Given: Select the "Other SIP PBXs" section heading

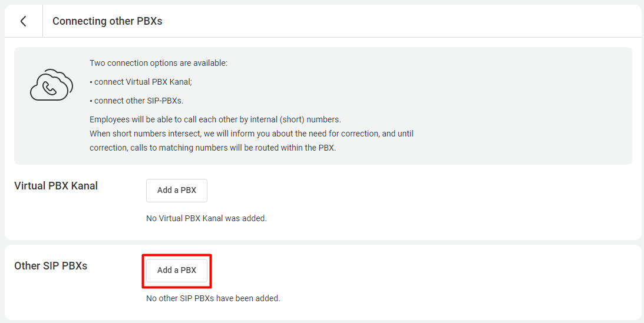Looking at the screenshot, I should click(x=51, y=266).
